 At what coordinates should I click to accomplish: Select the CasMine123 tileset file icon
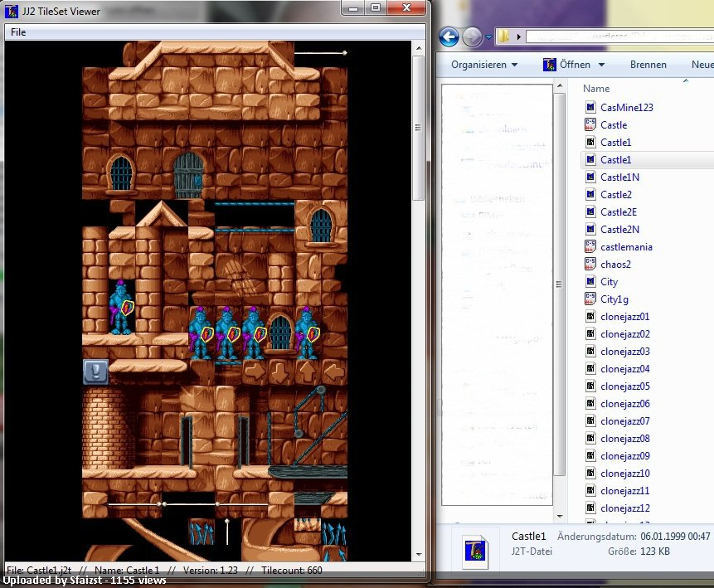pyautogui.click(x=590, y=108)
